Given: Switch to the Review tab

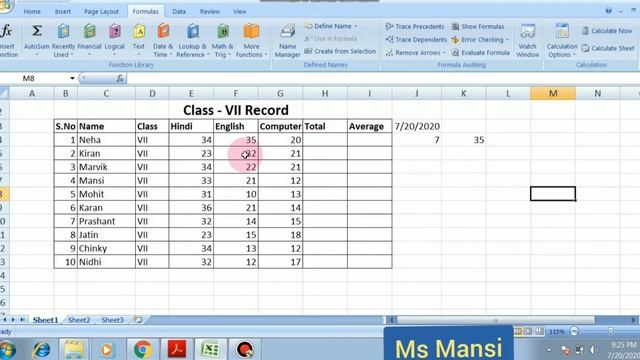Looking at the screenshot, I should [x=209, y=11].
